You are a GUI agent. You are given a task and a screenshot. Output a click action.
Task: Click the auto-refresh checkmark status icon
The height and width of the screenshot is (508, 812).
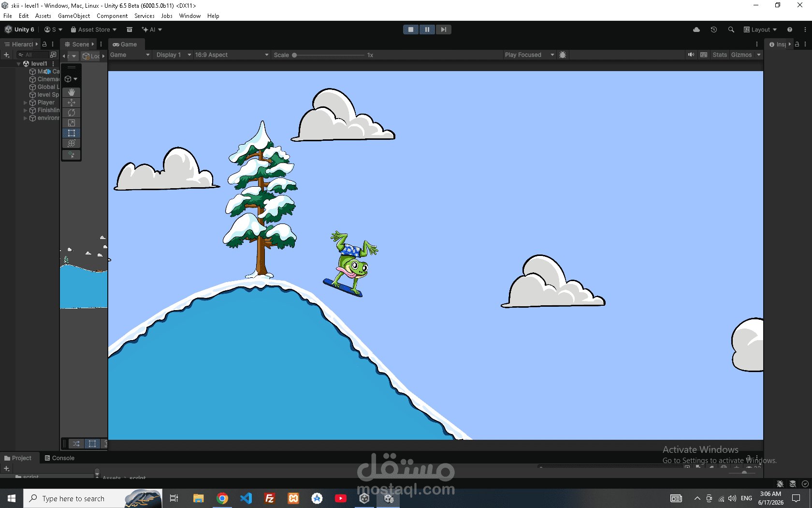805,484
